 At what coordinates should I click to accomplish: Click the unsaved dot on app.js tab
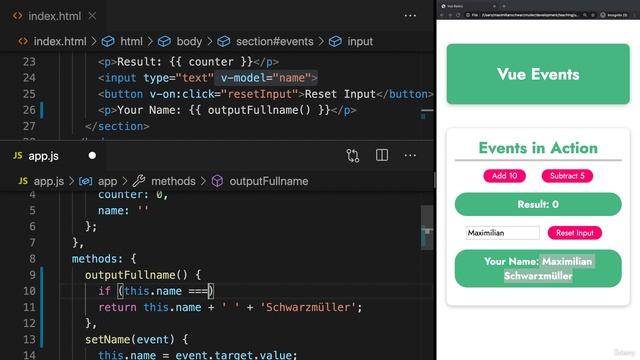(92, 156)
